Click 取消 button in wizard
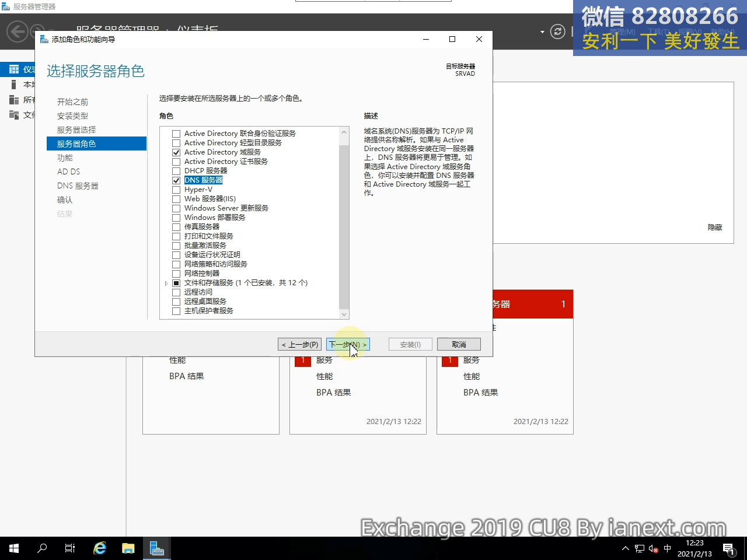This screenshot has height=560, width=747. (x=459, y=344)
